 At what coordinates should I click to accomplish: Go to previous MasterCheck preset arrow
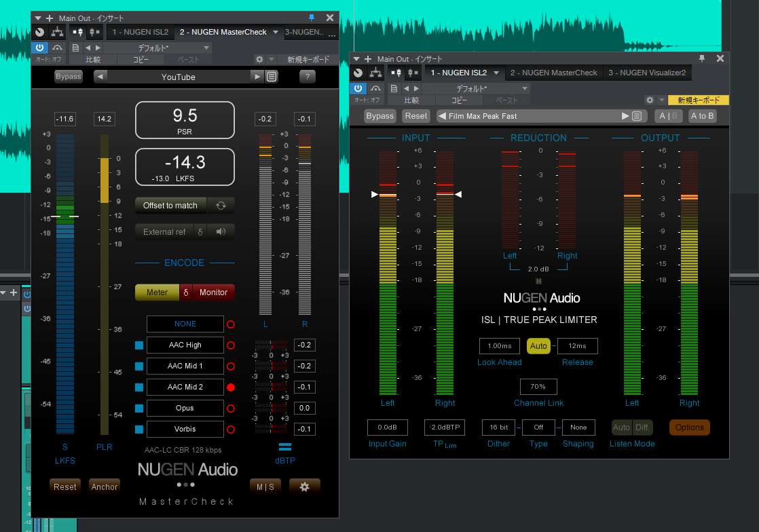coord(100,77)
